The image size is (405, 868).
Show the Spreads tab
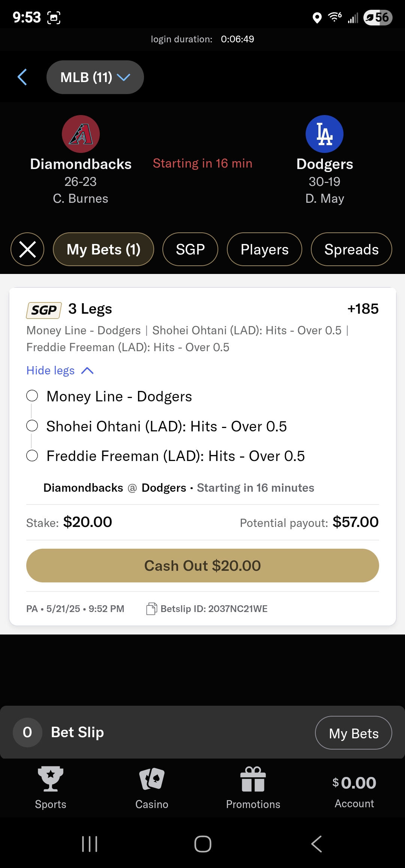[351, 249]
